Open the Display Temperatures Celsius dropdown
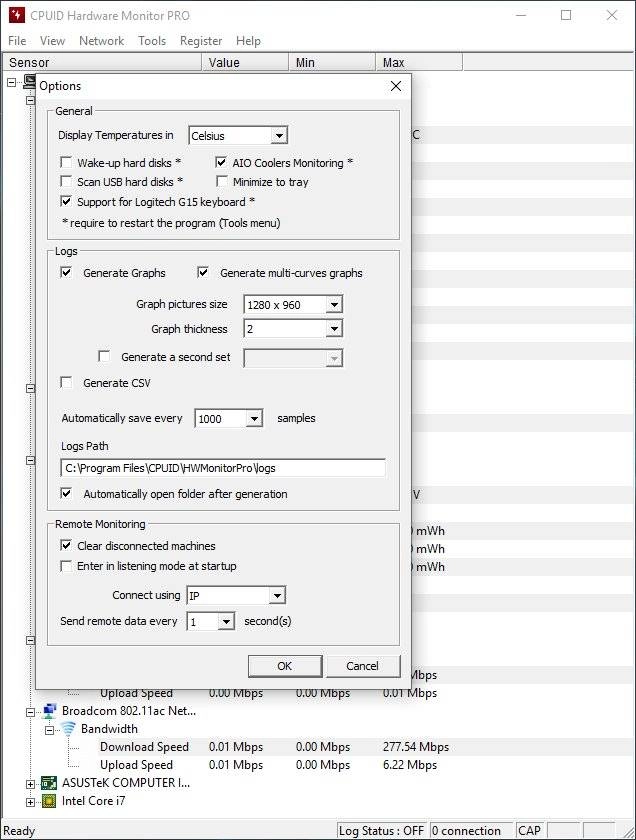 tap(279, 136)
